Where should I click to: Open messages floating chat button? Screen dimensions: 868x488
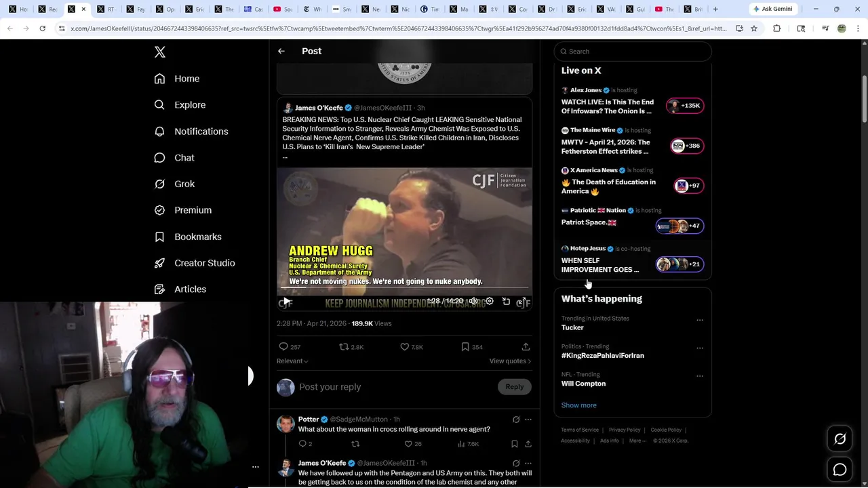(840, 470)
